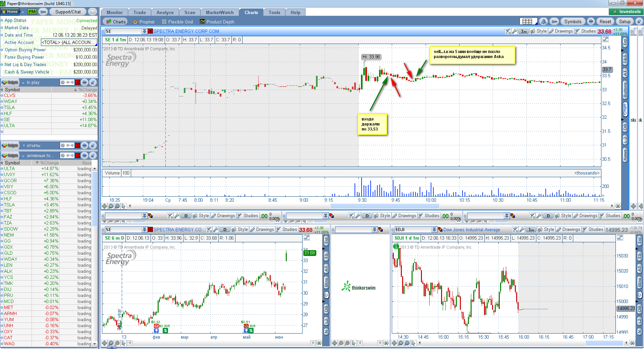Click the Reset button
Viewport: 644px width, 349px height.
pos(605,21)
